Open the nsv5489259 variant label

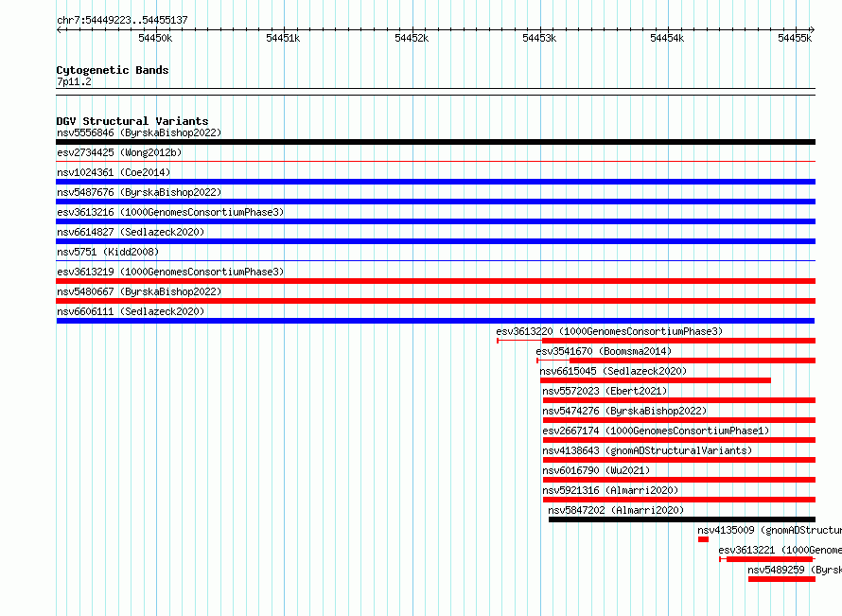point(795,570)
